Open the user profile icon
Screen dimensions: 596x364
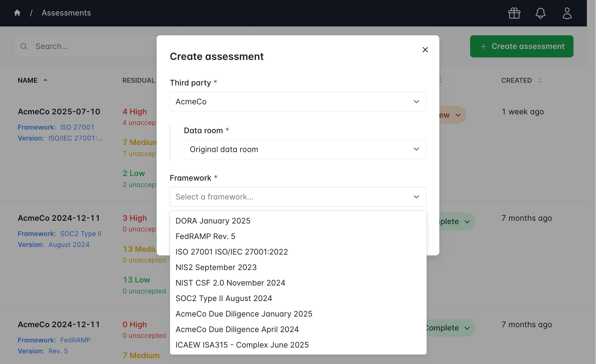[x=567, y=13]
